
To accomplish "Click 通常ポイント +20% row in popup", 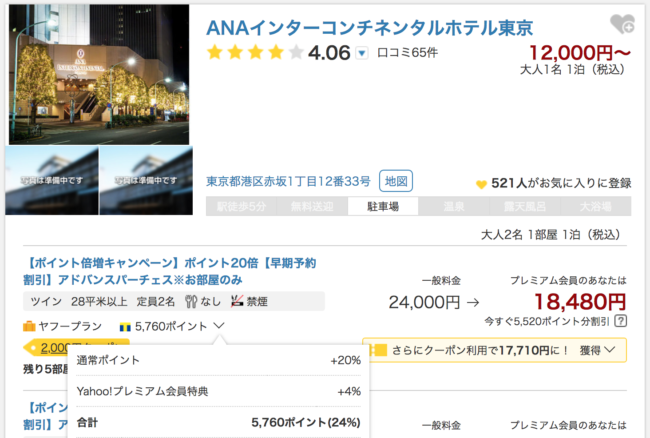I will click(218, 360).
